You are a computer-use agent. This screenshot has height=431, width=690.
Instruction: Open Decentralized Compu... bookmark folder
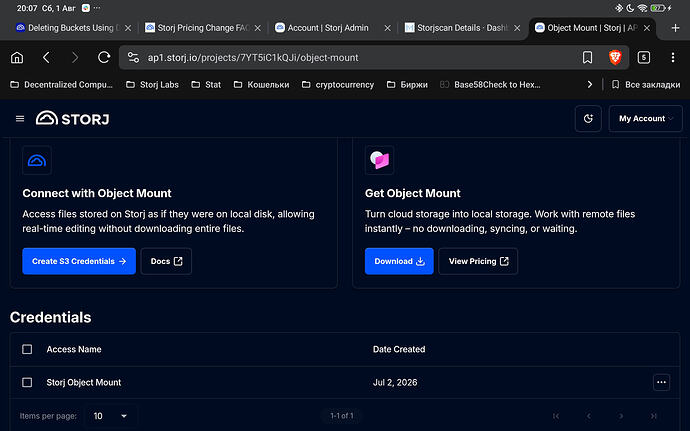[x=61, y=85]
